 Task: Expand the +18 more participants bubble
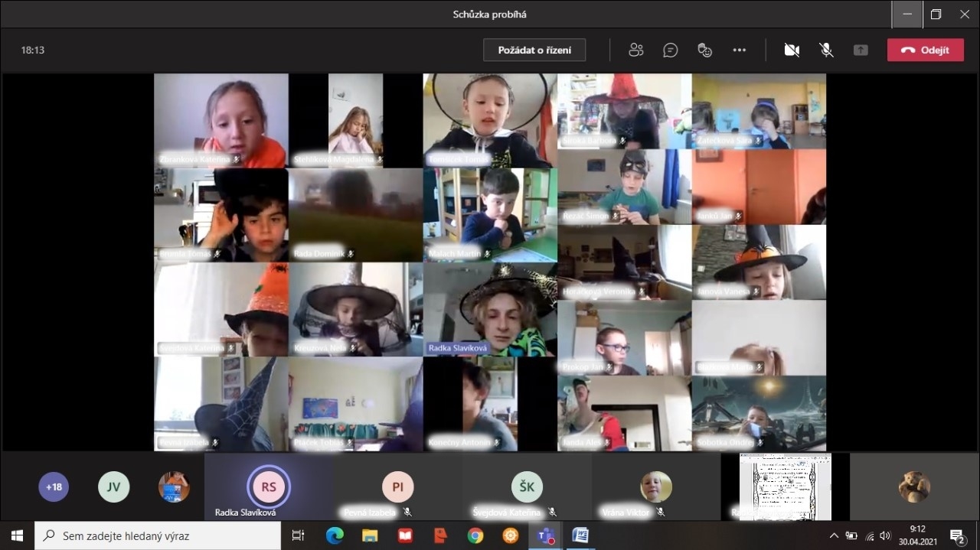coord(54,487)
